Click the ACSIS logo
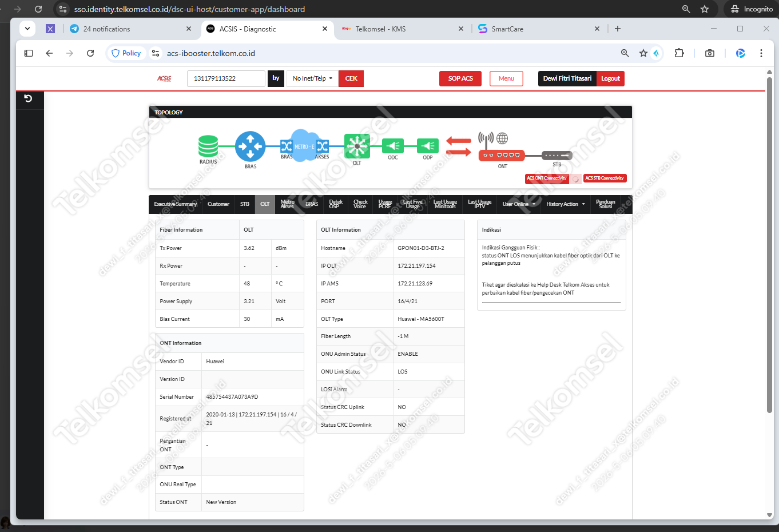Viewport: 779px width, 532px height. pyautogui.click(x=164, y=78)
